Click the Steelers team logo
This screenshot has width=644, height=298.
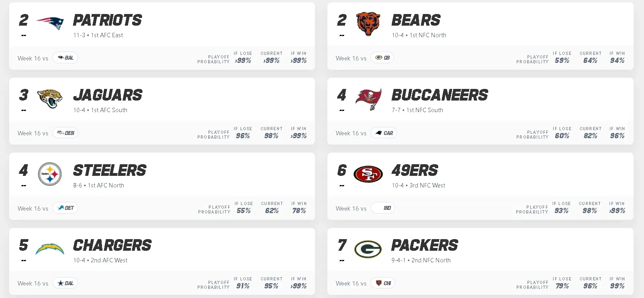(50, 174)
